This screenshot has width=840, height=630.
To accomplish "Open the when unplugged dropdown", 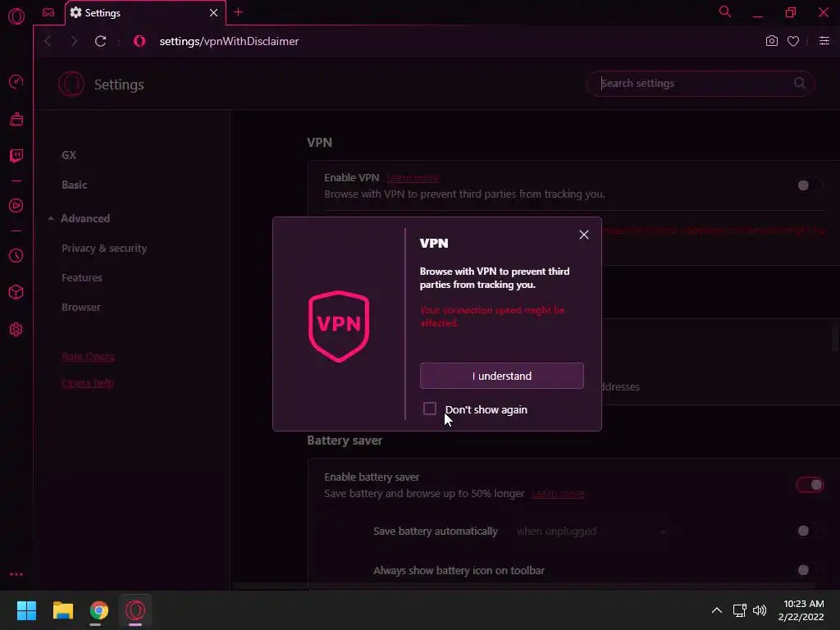I will click(x=591, y=532).
